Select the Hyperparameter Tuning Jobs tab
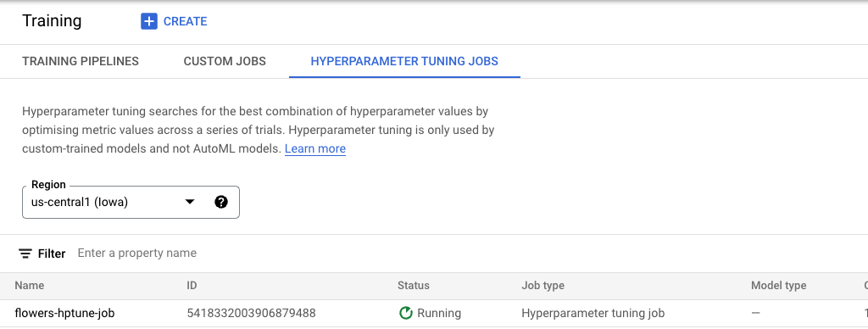Viewport: 868px width, 329px height. click(404, 61)
